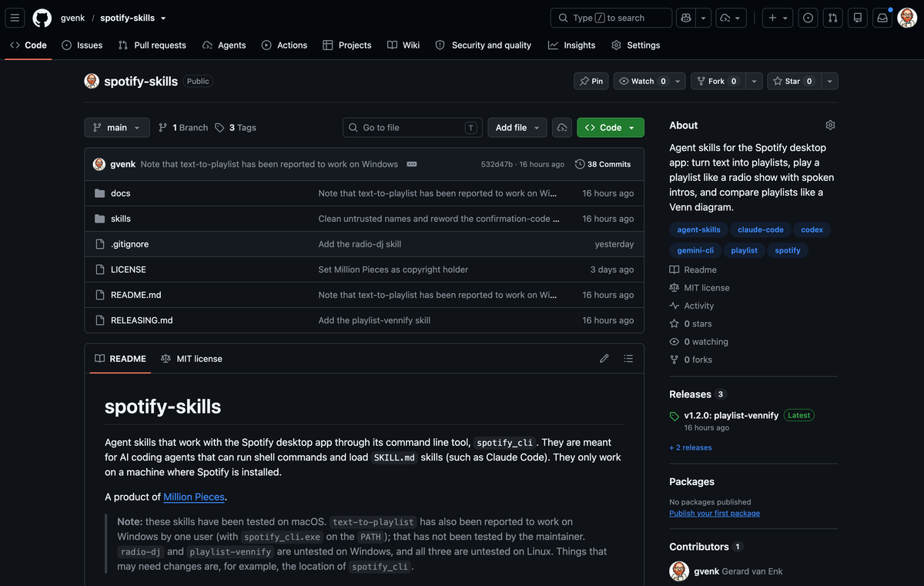The width and height of the screenshot is (924, 586).
Task: Expand the Fork options dropdown arrow
Action: [x=755, y=81]
